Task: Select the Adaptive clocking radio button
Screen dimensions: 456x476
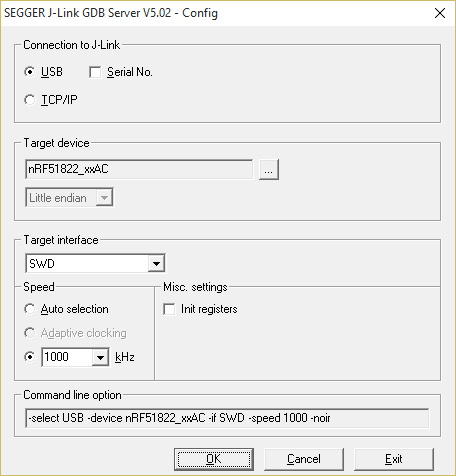Action: [x=30, y=333]
